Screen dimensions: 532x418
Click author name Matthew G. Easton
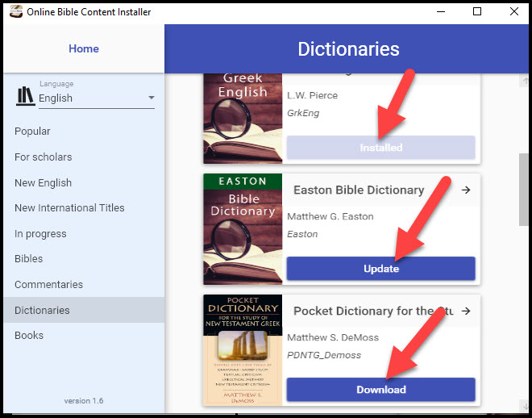tap(330, 216)
